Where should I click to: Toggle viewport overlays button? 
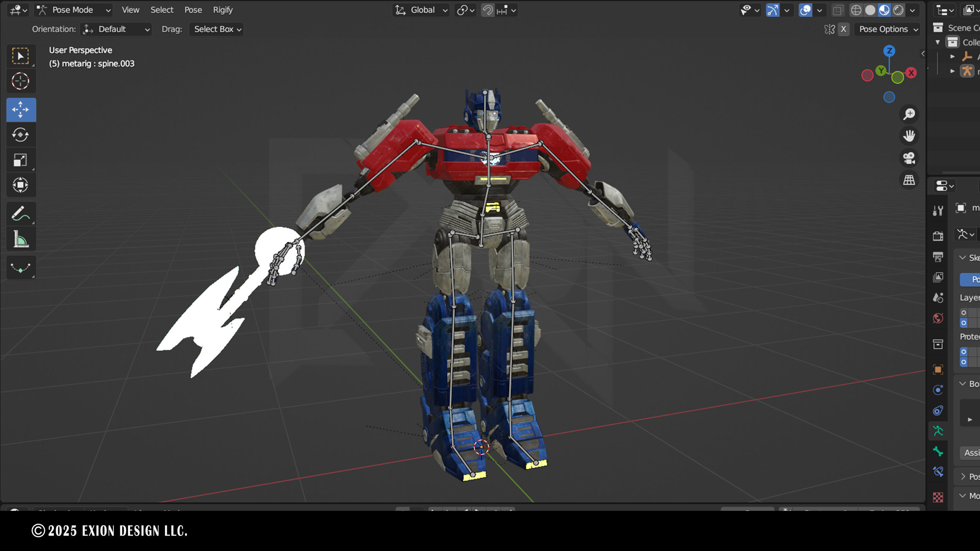(805, 10)
